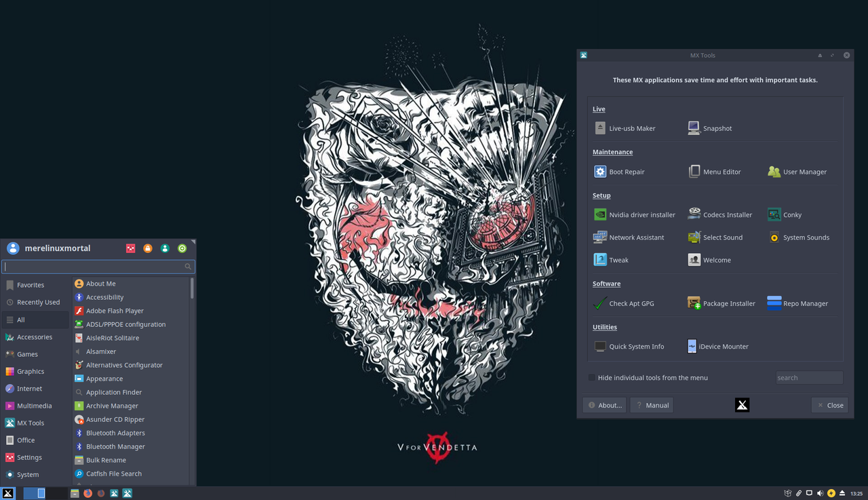Click the volume speaker tray icon

[x=820, y=493]
